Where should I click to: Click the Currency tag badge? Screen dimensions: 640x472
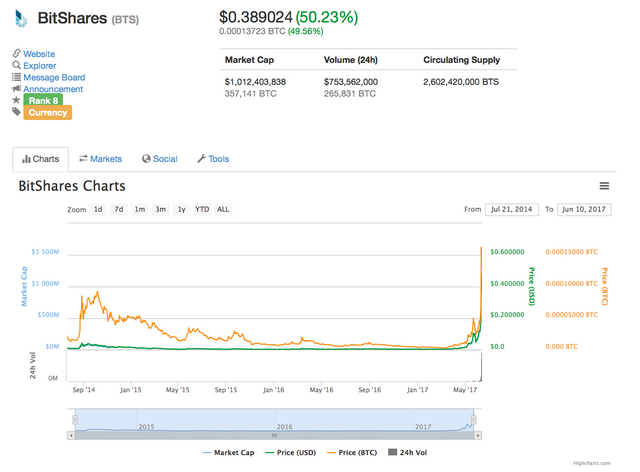tap(48, 112)
